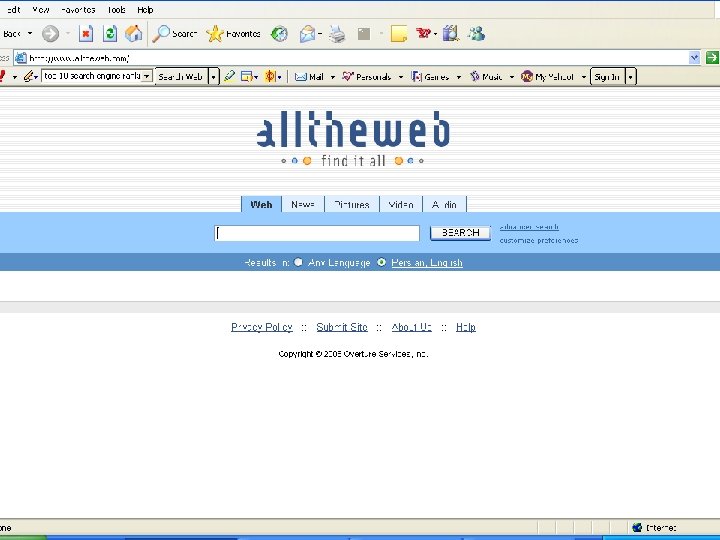Click the Search Web toolbar button

pyautogui.click(x=182, y=77)
